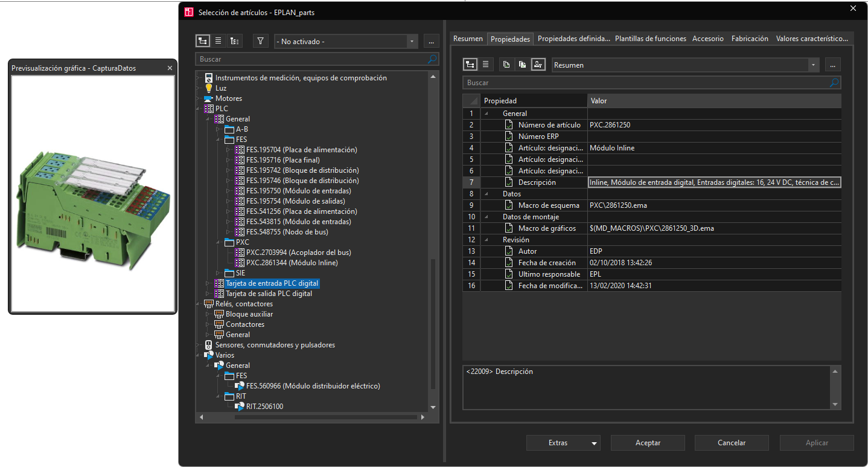Click the Sensores, conmutadores y pulsadores icon
Viewport: 868px width, 467px height.
[209, 345]
